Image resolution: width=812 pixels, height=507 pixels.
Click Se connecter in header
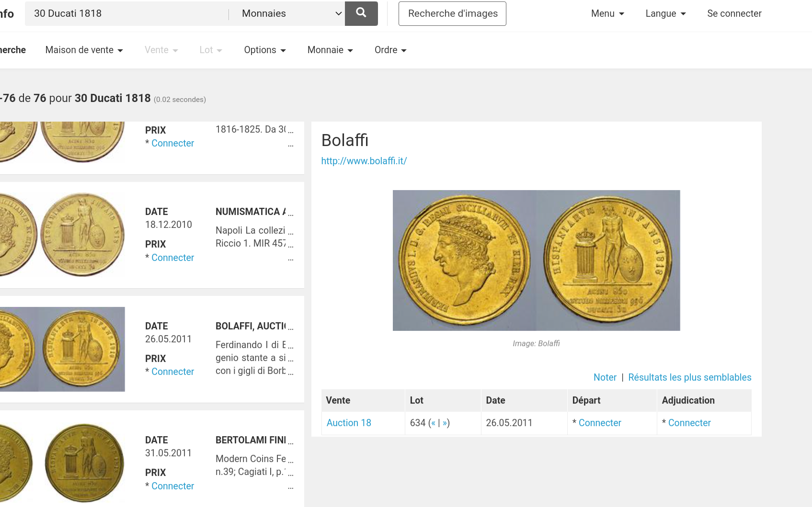(734, 13)
